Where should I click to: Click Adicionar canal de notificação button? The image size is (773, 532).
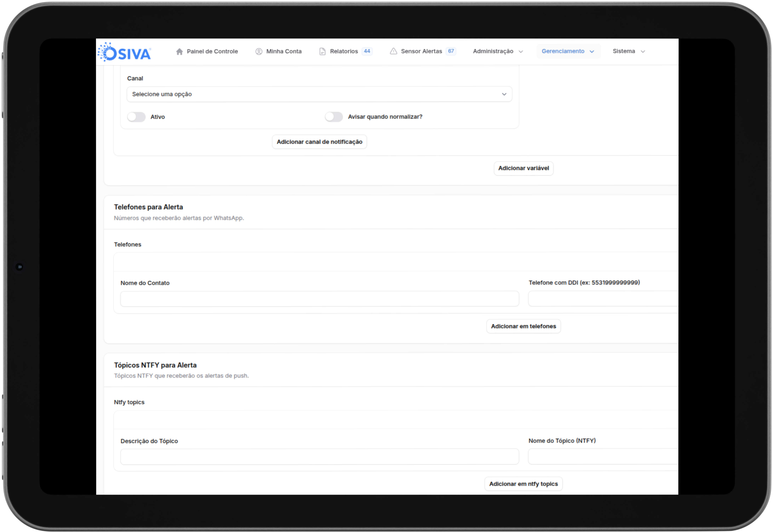(x=319, y=142)
